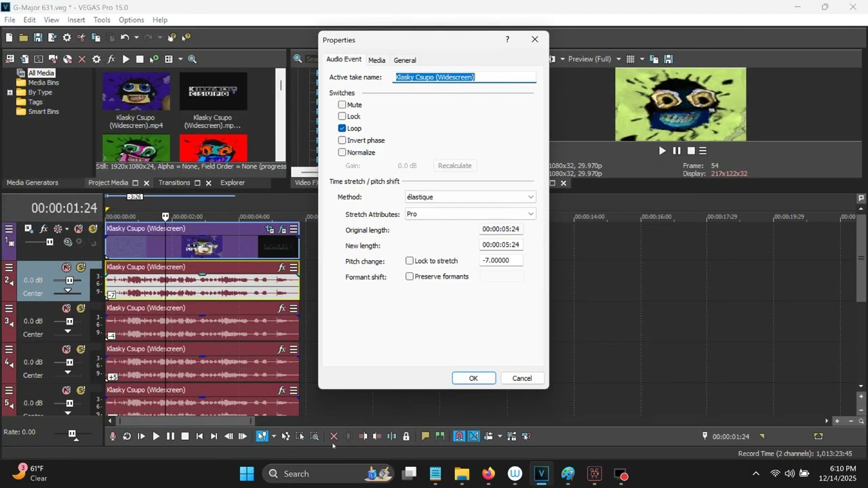Check the Invert phase box
Screen dimensions: 868x488
click(342, 140)
